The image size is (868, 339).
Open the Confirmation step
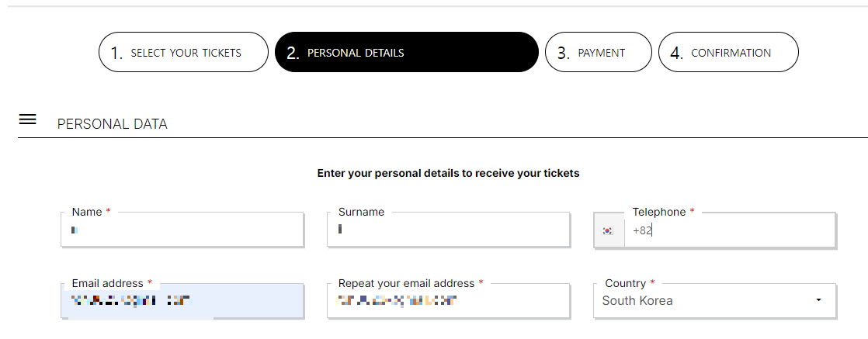point(727,53)
